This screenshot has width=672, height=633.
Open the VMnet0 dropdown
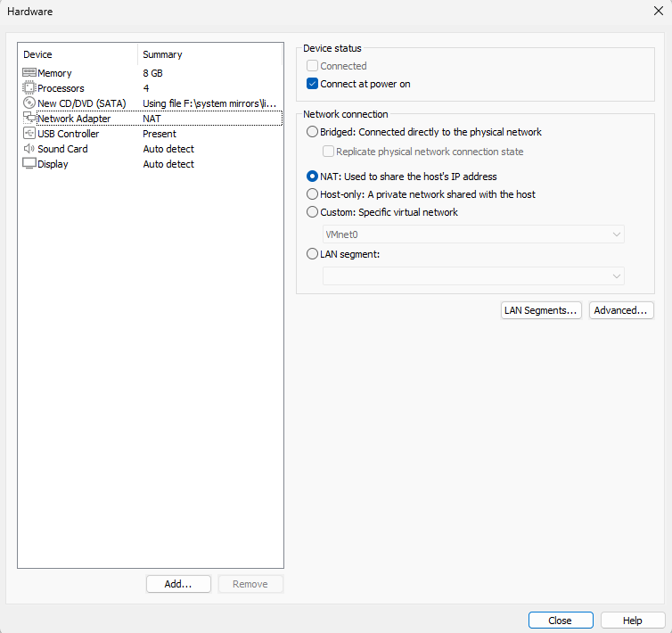point(473,234)
